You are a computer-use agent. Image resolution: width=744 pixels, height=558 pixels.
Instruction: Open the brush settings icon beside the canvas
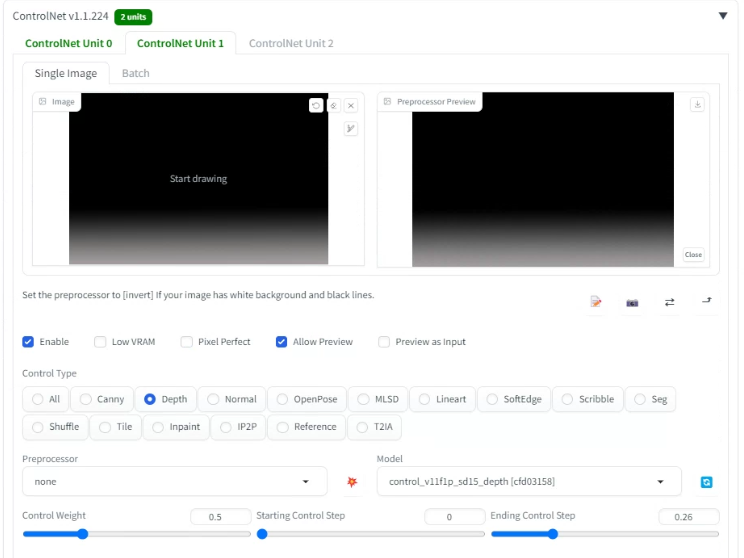coord(351,129)
